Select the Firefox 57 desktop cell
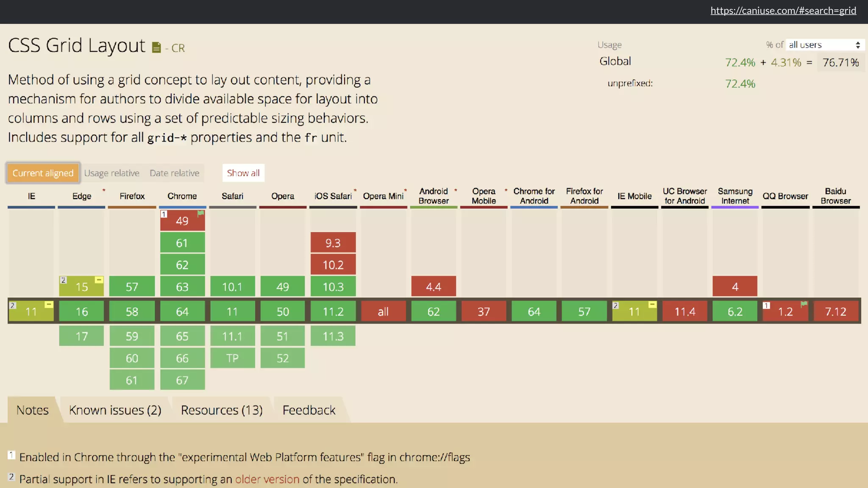This screenshot has width=868, height=488. click(x=132, y=286)
